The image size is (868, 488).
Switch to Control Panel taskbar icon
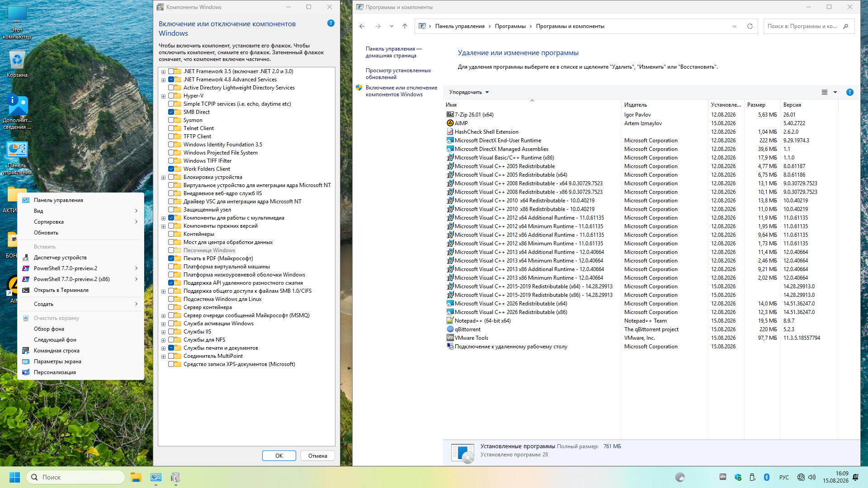pos(156,477)
